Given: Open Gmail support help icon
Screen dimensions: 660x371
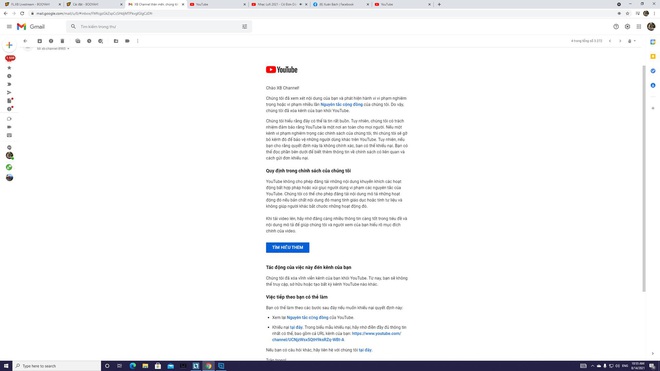Looking at the screenshot, I should 616,27.
